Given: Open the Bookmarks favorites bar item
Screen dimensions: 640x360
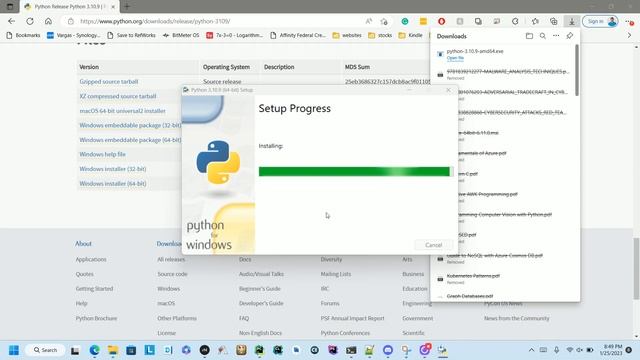Looking at the screenshot, I should click(23, 36).
